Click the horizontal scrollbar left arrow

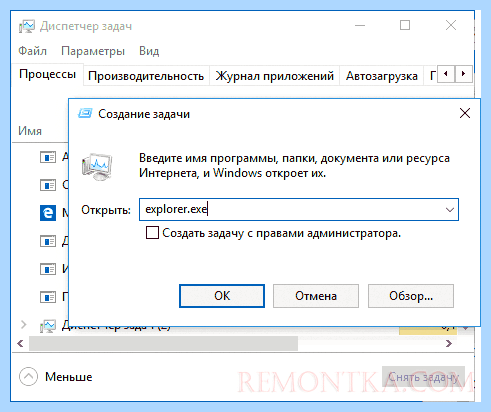[x=20, y=343]
